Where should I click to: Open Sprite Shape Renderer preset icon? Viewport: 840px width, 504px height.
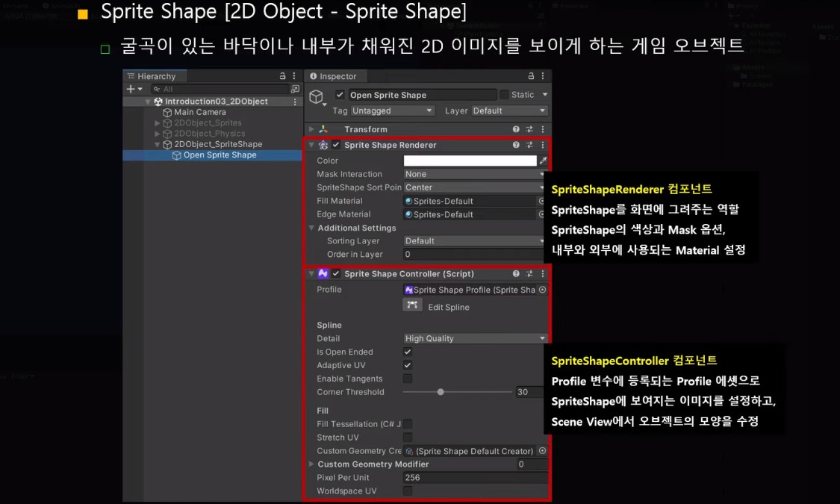pos(529,145)
